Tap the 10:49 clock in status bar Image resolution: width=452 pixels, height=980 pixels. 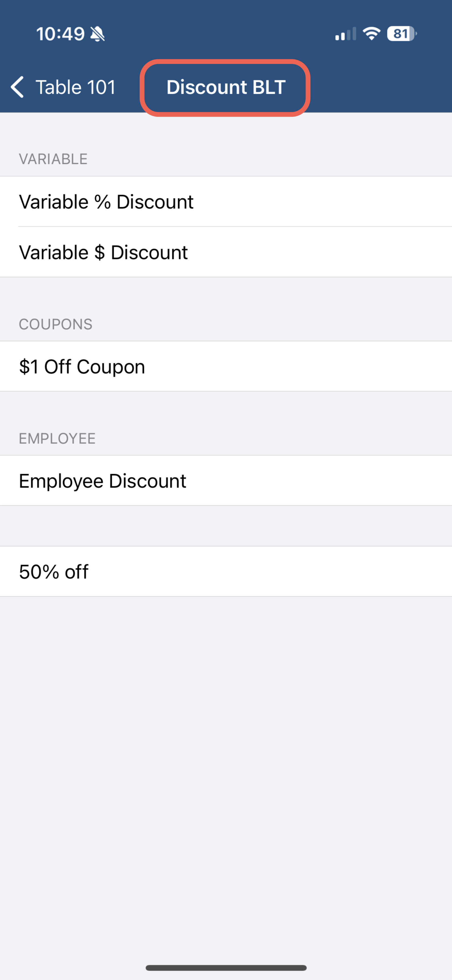60,34
